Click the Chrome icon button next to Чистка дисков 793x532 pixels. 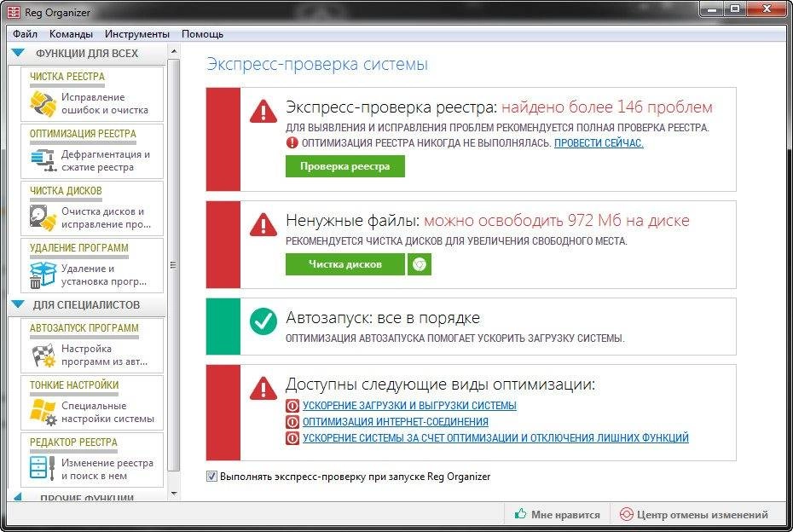click(420, 264)
